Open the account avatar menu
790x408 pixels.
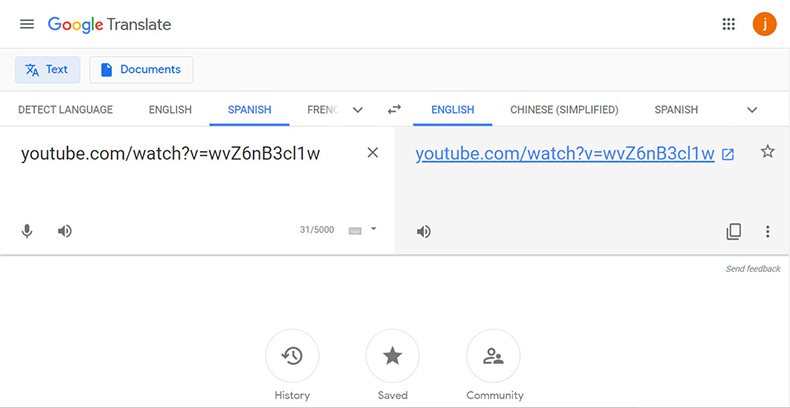[764, 24]
